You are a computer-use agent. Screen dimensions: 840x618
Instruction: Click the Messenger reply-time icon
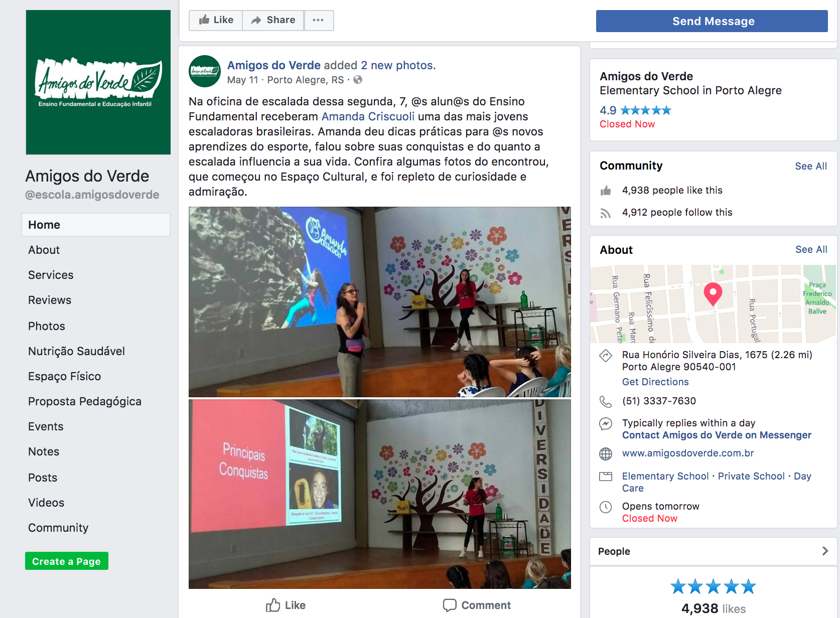click(x=606, y=424)
